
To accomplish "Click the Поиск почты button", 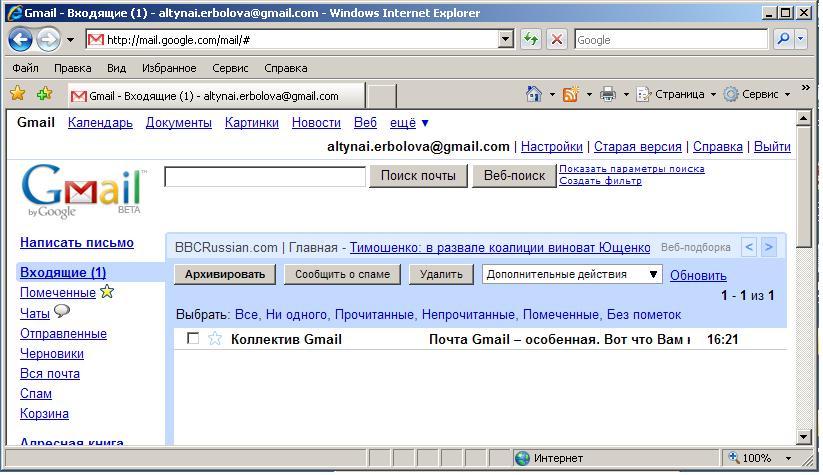I will pyautogui.click(x=418, y=176).
